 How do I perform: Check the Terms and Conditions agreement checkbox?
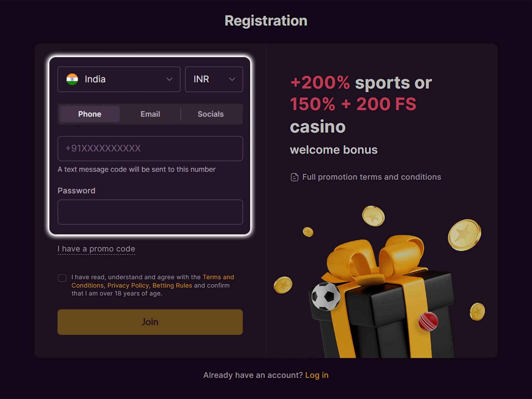pos(62,278)
